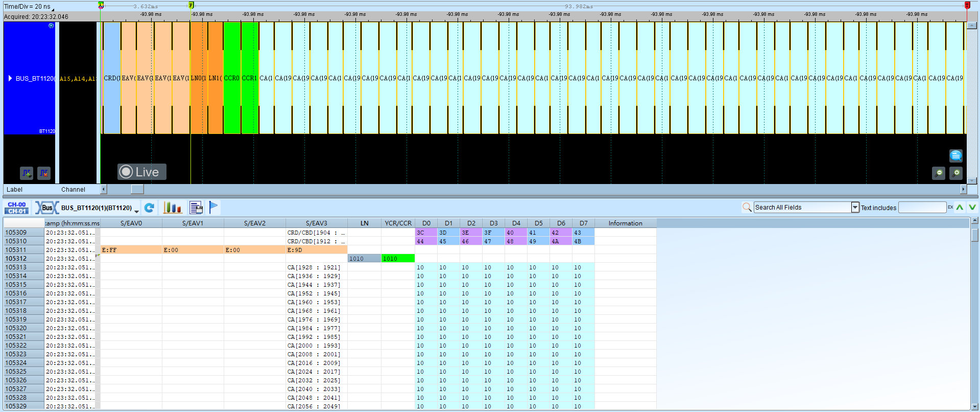Click the Text includes input field
Image resolution: width=980 pixels, height=412 pixels.
click(x=922, y=207)
